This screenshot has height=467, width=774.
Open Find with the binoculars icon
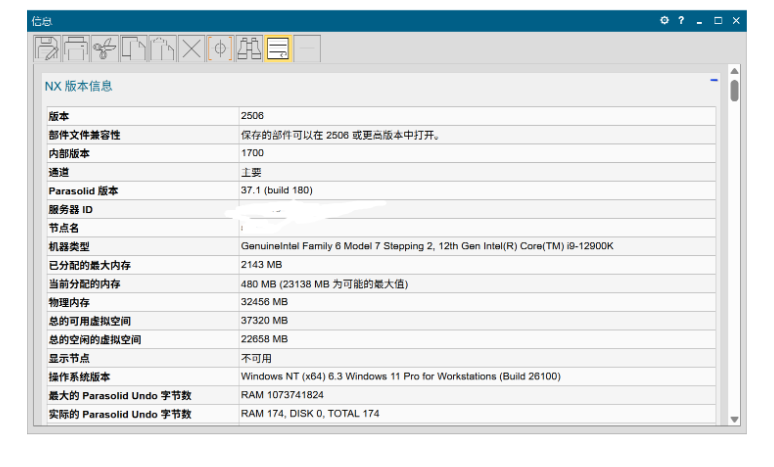click(x=249, y=48)
